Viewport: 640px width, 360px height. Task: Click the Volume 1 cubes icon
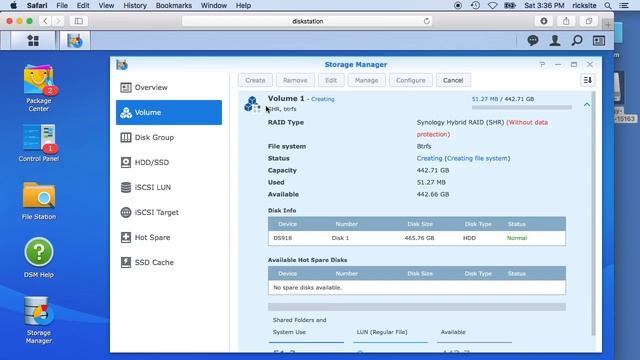point(252,104)
